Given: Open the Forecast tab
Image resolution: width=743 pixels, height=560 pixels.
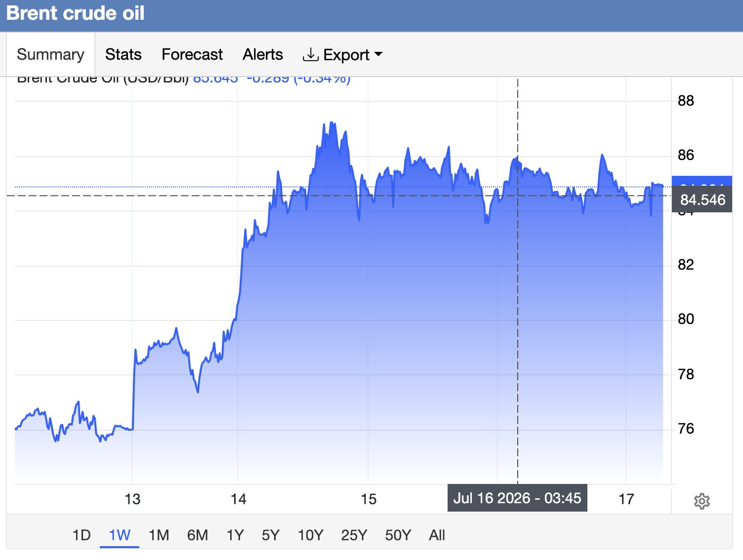Looking at the screenshot, I should (x=192, y=54).
